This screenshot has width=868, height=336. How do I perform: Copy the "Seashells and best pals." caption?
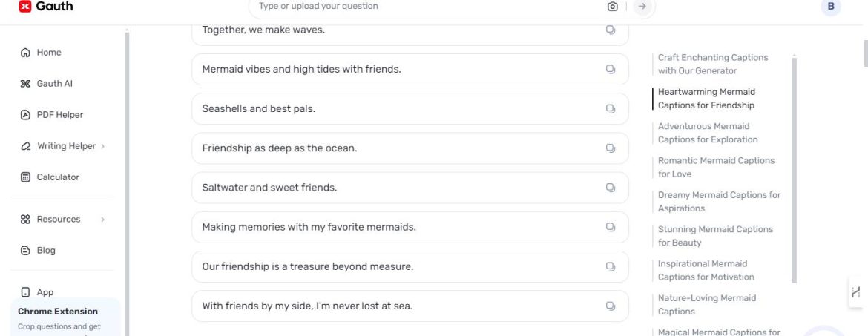(610, 109)
